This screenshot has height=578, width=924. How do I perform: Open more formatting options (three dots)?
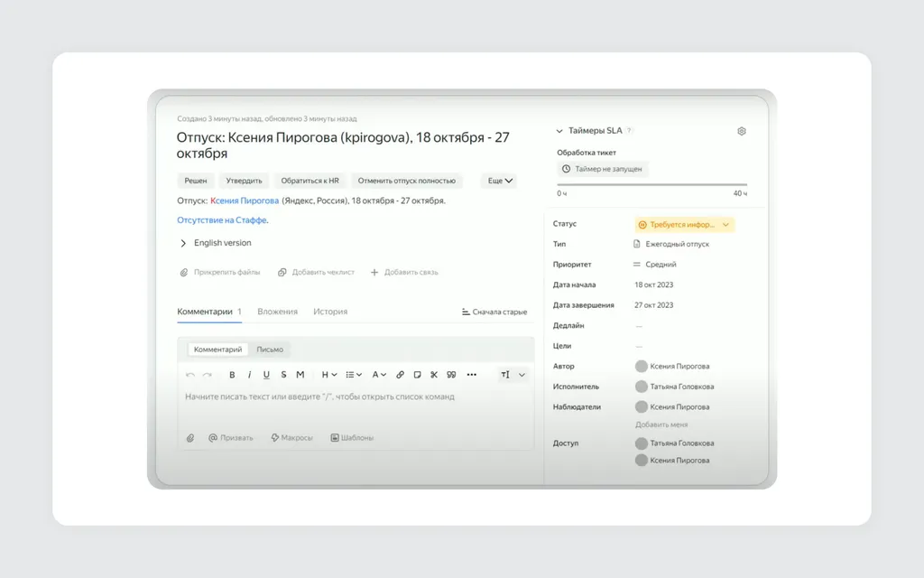(471, 375)
